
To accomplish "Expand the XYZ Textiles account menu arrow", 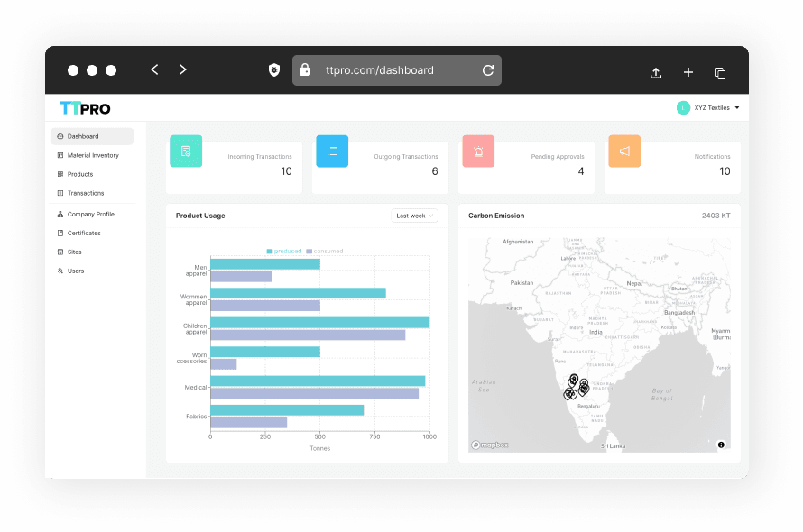I will pyautogui.click(x=737, y=108).
